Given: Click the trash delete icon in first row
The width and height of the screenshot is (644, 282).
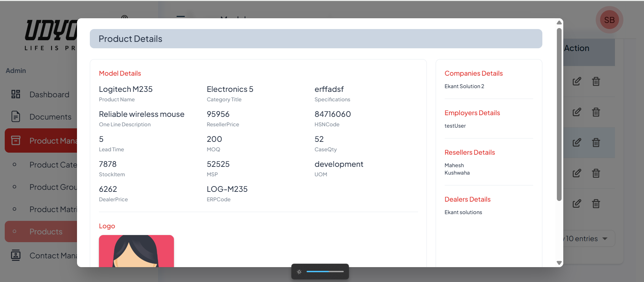Looking at the screenshot, I should pos(596,81).
